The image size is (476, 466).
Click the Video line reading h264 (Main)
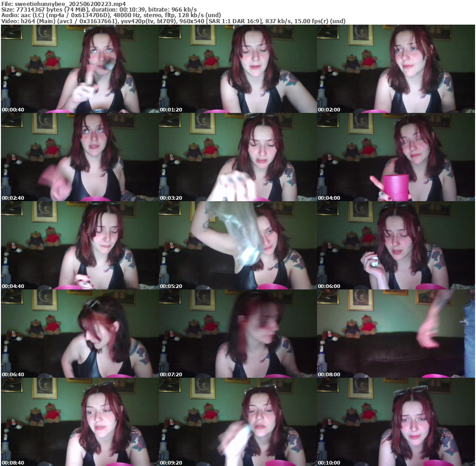173,21
